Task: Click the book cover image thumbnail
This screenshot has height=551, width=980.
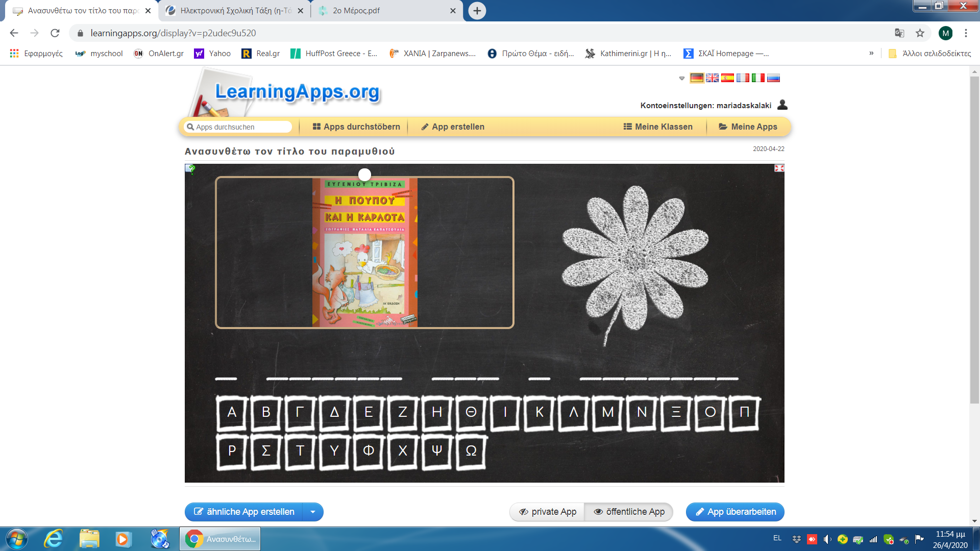Action: click(364, 252)
